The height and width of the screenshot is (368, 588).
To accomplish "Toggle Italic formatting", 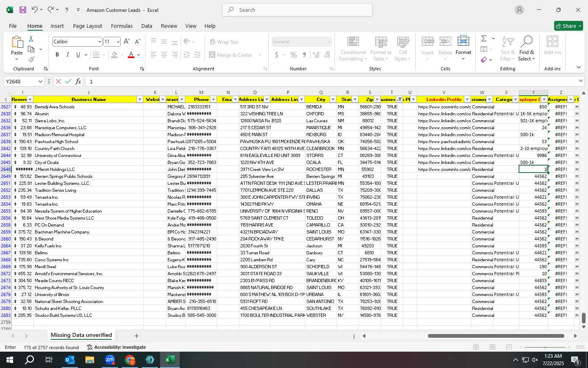I will pyautogui.click(x=67, y=55).
